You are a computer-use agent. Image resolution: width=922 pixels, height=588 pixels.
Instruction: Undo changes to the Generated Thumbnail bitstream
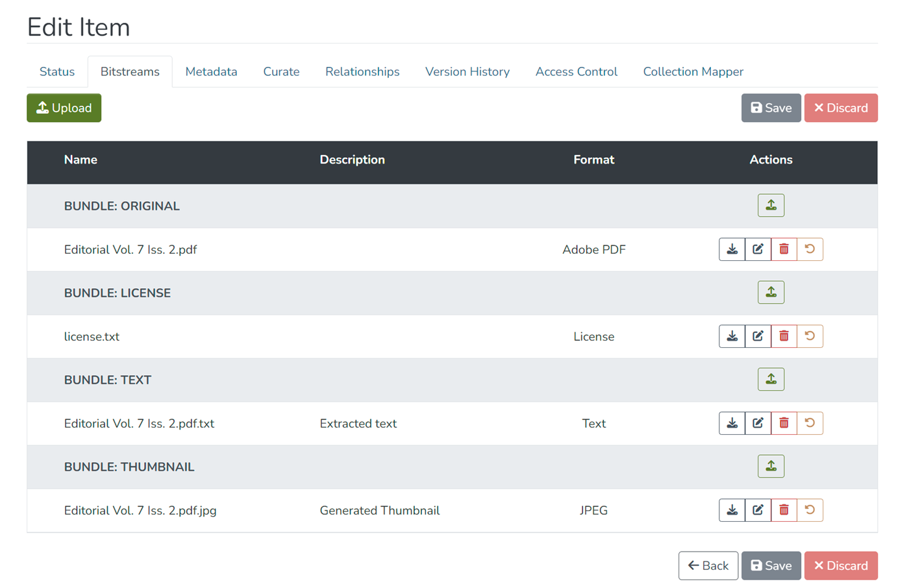pyautogui.click(x=810, y=510)
